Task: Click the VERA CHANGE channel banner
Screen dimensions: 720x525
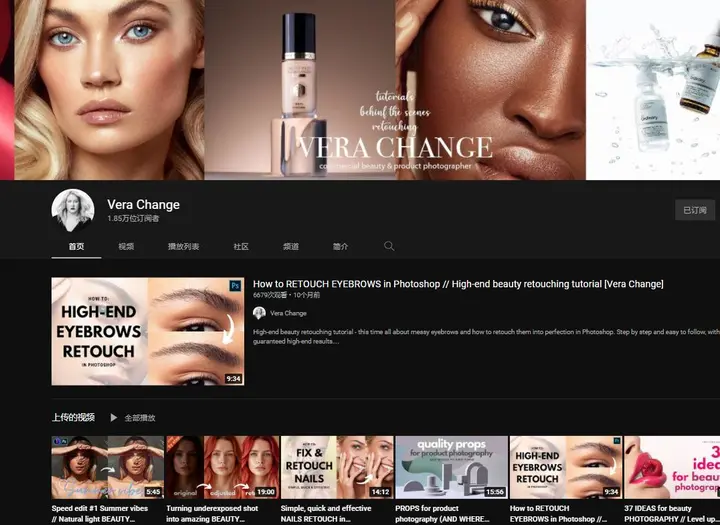Action: tap(360, 90)
